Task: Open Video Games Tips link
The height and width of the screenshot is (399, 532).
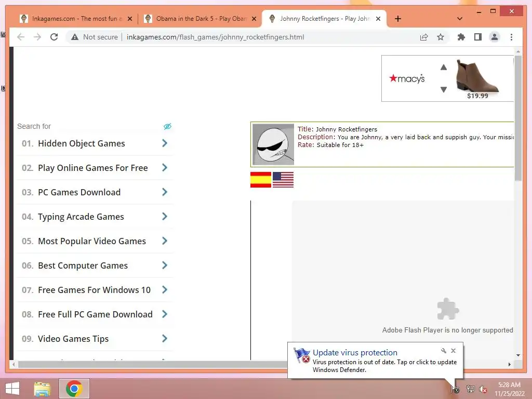Action: (x=73, y=339)
